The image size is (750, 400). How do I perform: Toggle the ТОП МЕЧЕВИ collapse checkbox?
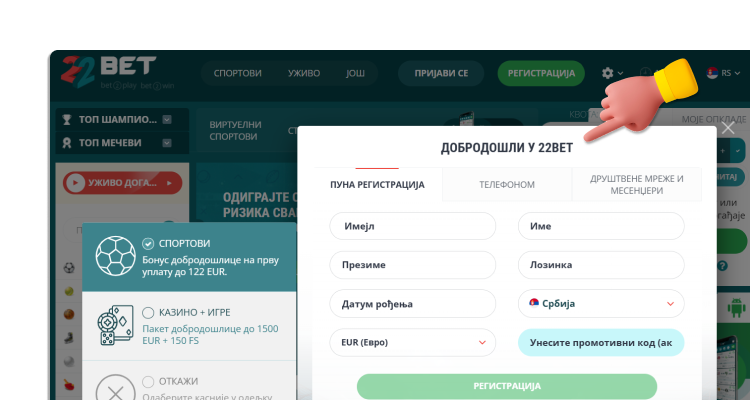(167, 143)
